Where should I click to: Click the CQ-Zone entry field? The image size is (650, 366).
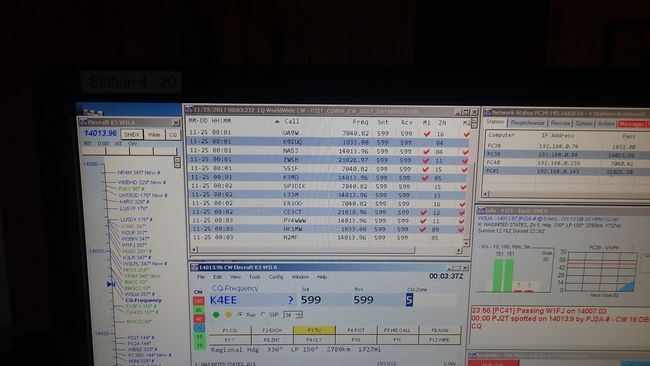431,300
